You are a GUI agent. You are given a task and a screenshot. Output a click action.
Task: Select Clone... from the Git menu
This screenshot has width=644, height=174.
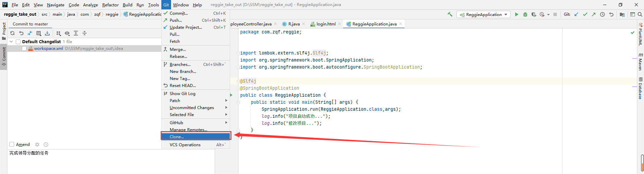click(x=196, y=137)
